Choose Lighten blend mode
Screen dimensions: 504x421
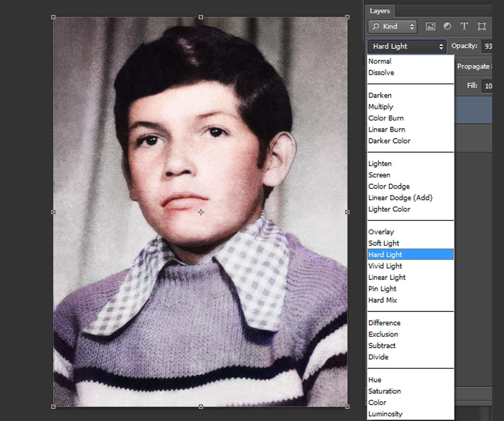click(x=411, y=164)
